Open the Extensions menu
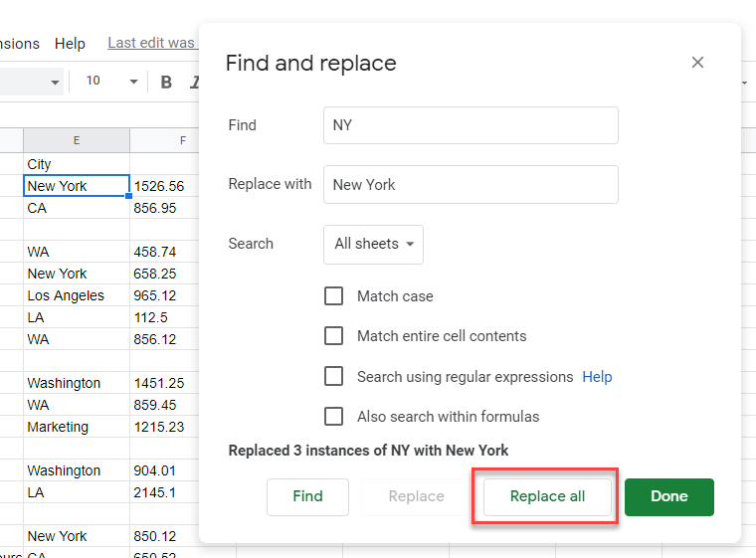 point(18,44)
